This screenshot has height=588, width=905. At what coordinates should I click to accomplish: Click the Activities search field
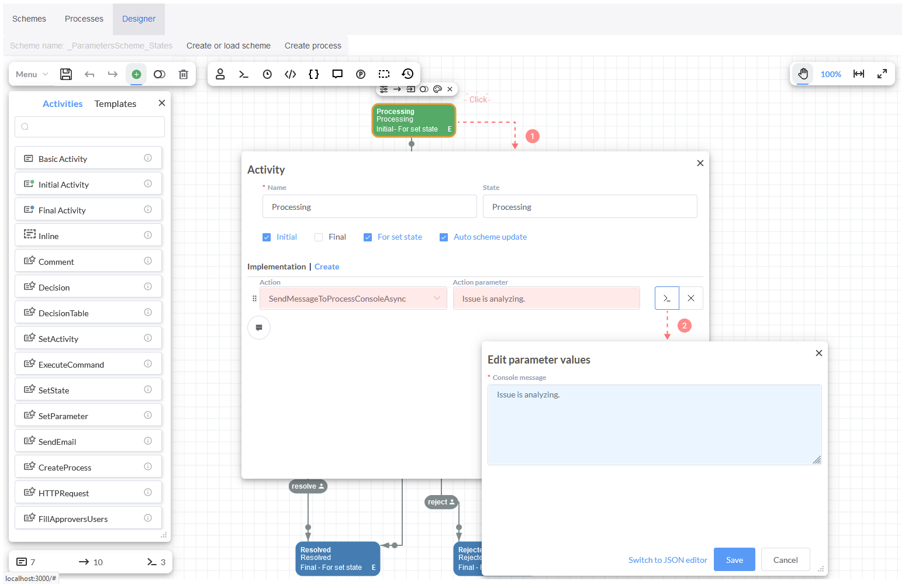click(x=89, y=127)
